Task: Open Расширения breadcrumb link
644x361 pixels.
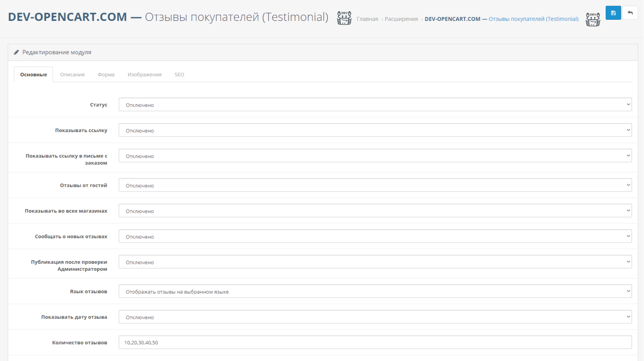Action: [401, 19]
